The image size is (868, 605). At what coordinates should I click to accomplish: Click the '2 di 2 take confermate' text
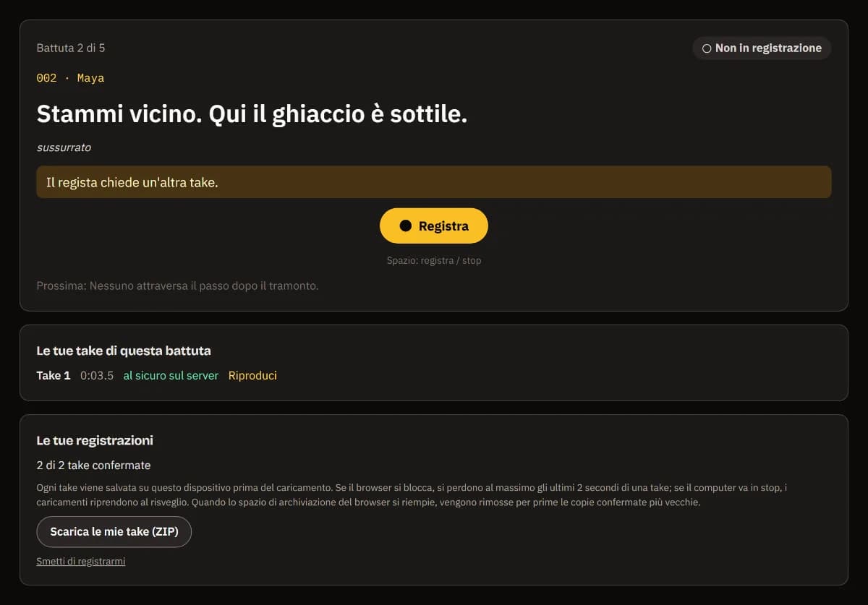93,465
